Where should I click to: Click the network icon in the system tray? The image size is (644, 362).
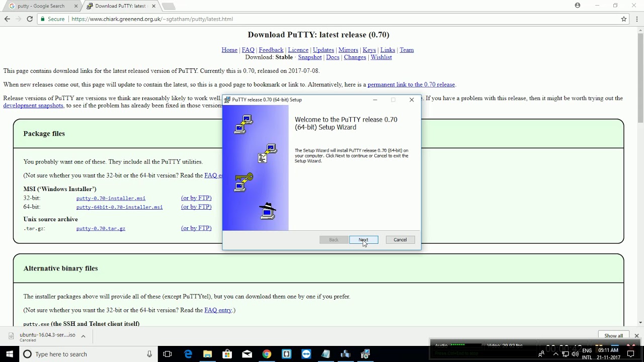pos(565,354)
